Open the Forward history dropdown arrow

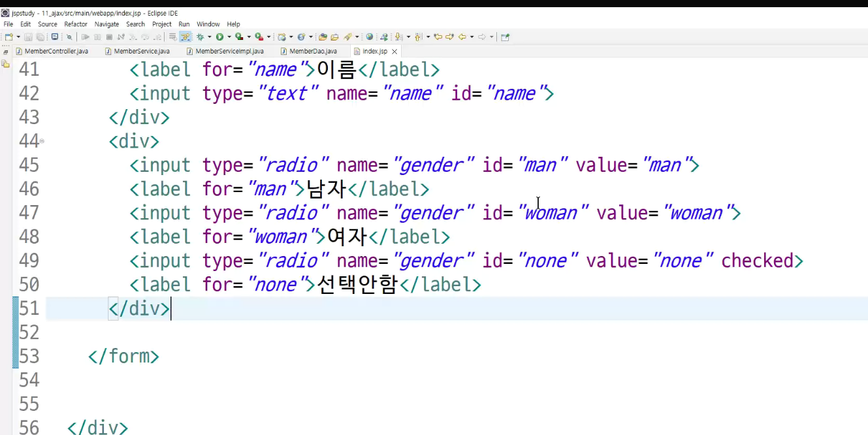pos(492,37)
